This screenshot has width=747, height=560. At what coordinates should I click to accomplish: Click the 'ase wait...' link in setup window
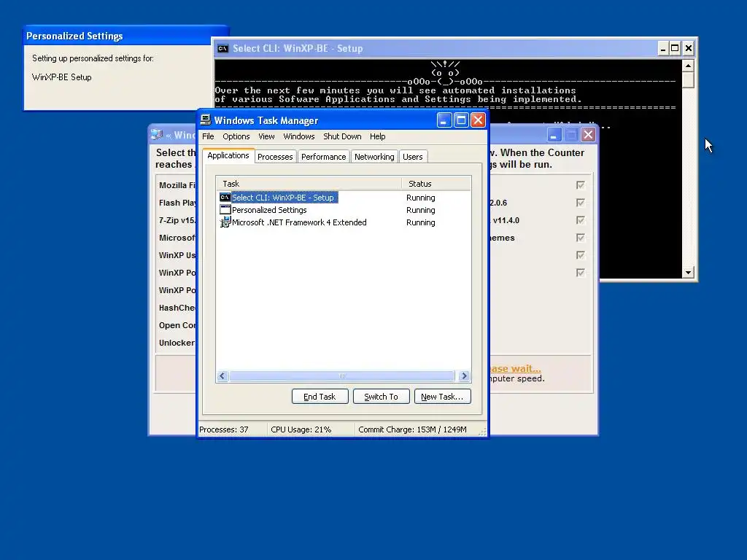(x=516, y=368)
